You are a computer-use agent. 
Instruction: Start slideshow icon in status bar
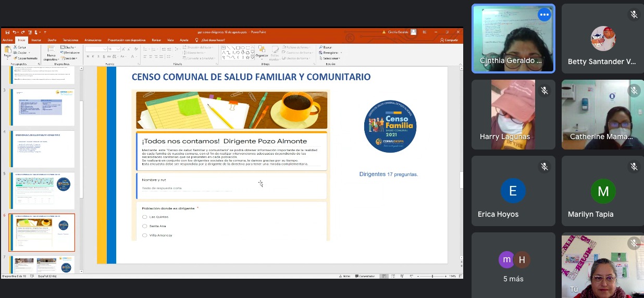412,276
